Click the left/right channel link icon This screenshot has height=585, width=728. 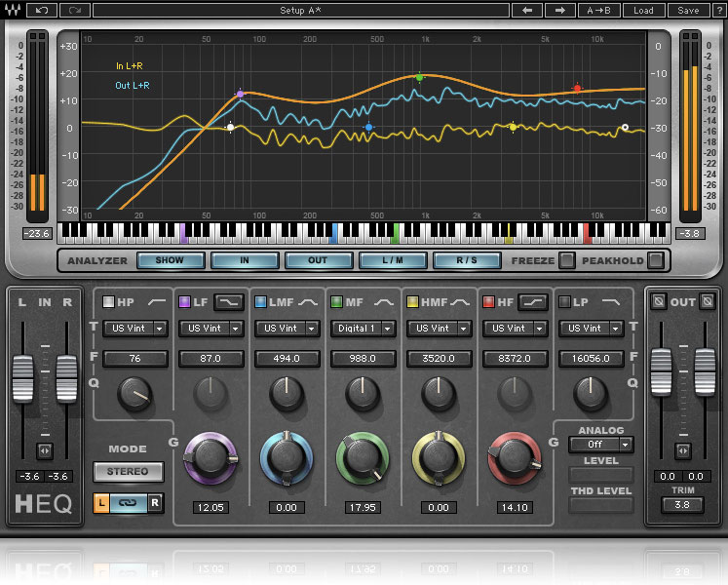(x=128, y=502)
